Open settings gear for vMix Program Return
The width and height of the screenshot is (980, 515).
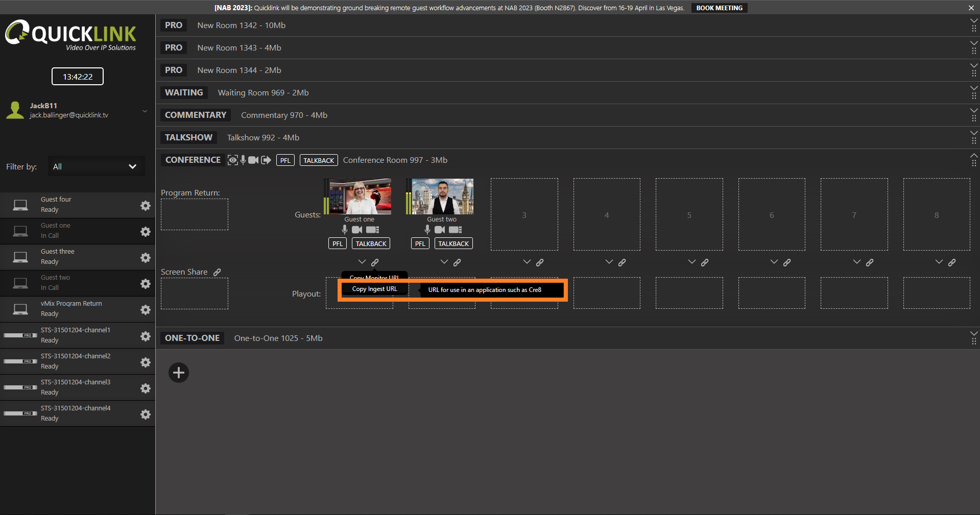(x=146, y=309)
